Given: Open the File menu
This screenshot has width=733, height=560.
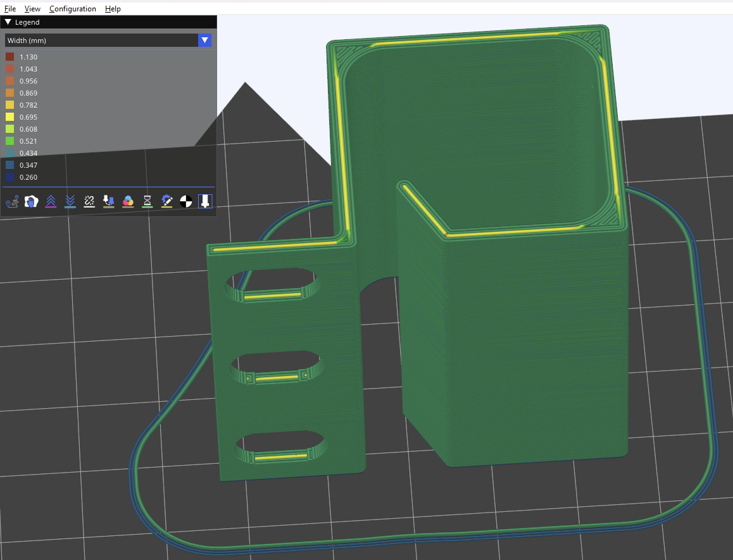Looking at the screenshot, I should click(10, 9).
